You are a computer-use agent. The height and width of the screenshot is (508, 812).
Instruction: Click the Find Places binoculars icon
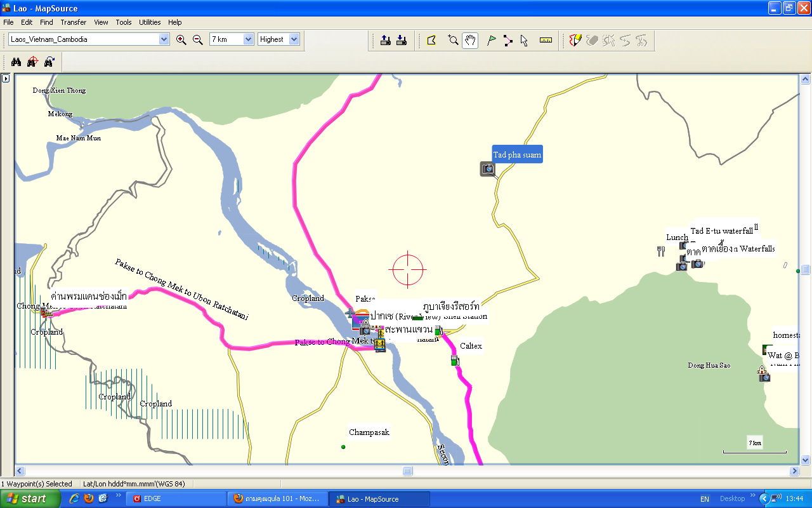pyautogui.click(x=16, y=62)
